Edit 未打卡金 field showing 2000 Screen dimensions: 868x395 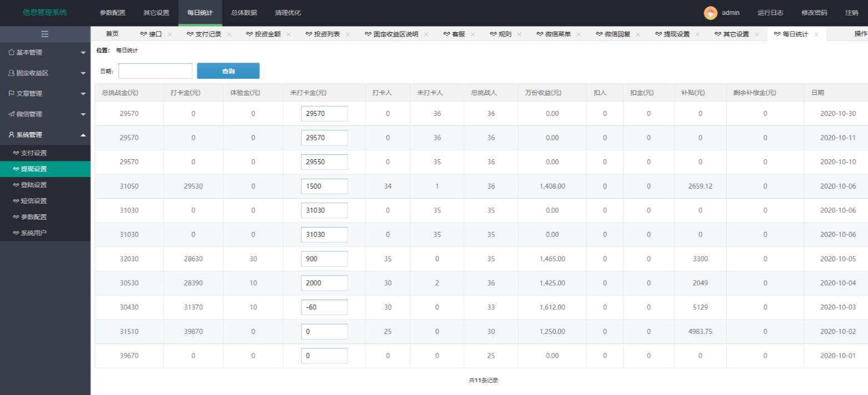click(x=324, y=283)
